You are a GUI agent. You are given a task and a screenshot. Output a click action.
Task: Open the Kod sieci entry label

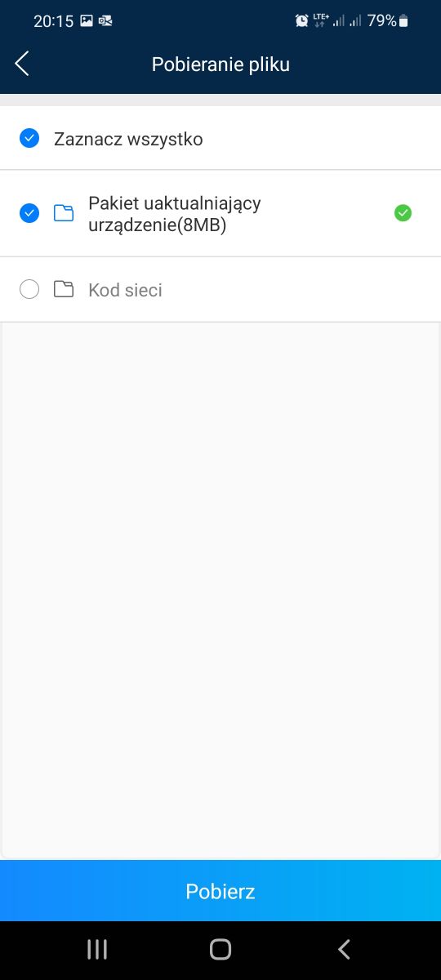125,290
